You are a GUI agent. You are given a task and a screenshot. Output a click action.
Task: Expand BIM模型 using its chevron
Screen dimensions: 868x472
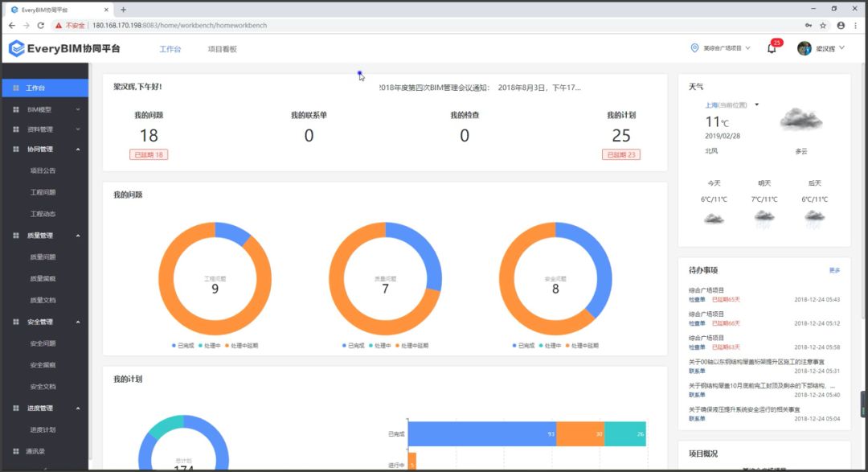coord(78,109)
